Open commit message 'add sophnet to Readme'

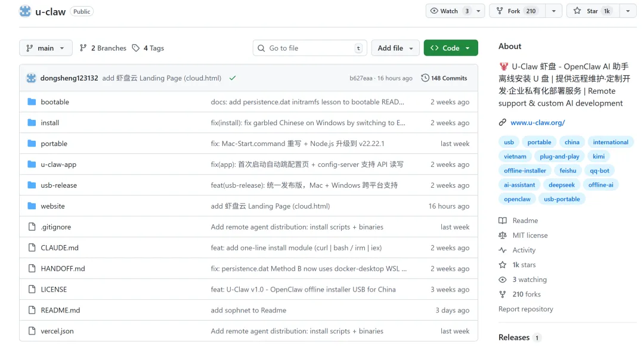[249, 310]
